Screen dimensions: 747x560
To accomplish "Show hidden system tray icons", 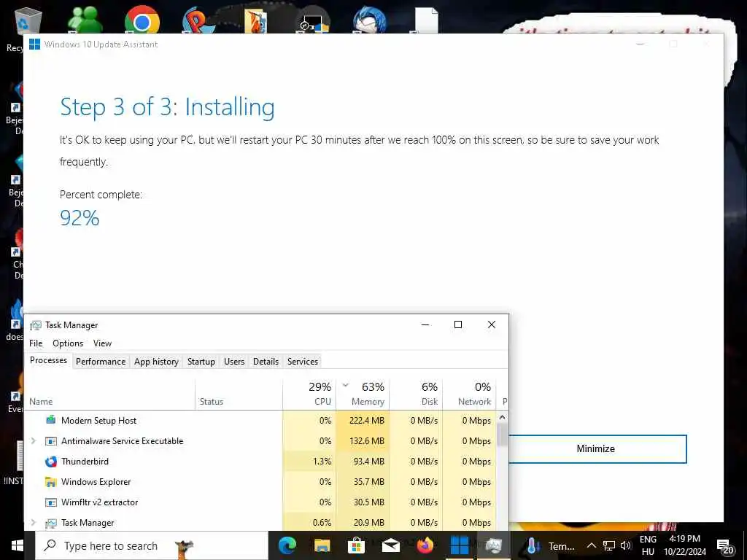I will point(591,545).
